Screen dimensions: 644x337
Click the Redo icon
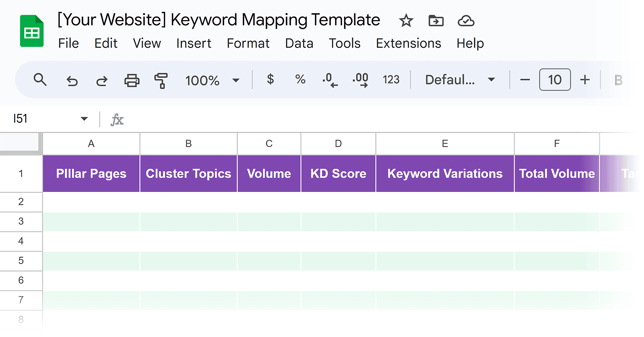pyautogui.click(x=102, y=80)
